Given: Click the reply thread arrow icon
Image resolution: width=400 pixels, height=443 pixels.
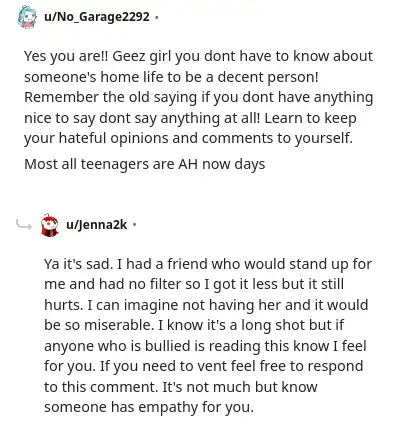Looking at the screenshot, I should coord(24,225).
